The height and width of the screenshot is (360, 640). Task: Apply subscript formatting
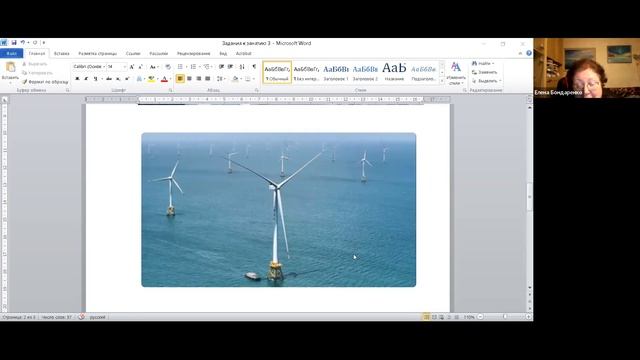[x=118, y=78]
